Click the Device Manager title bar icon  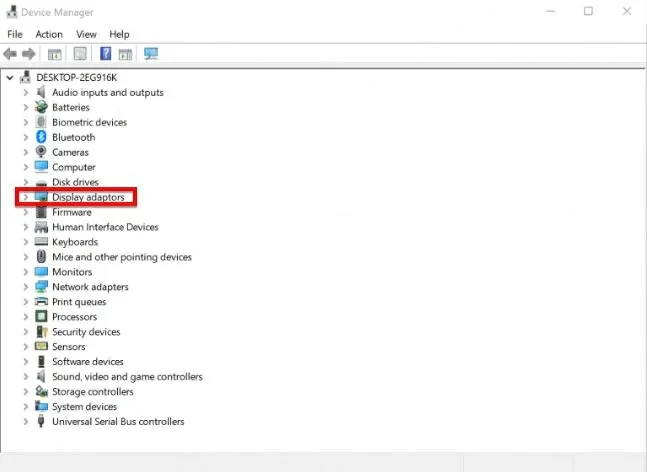click(x=12, y=12)
